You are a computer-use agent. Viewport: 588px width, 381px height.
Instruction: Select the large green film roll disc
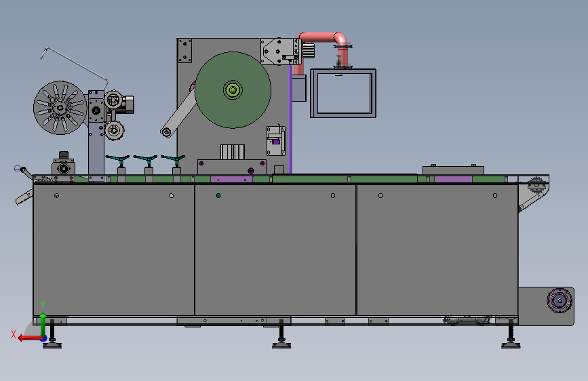coord(233,90)
